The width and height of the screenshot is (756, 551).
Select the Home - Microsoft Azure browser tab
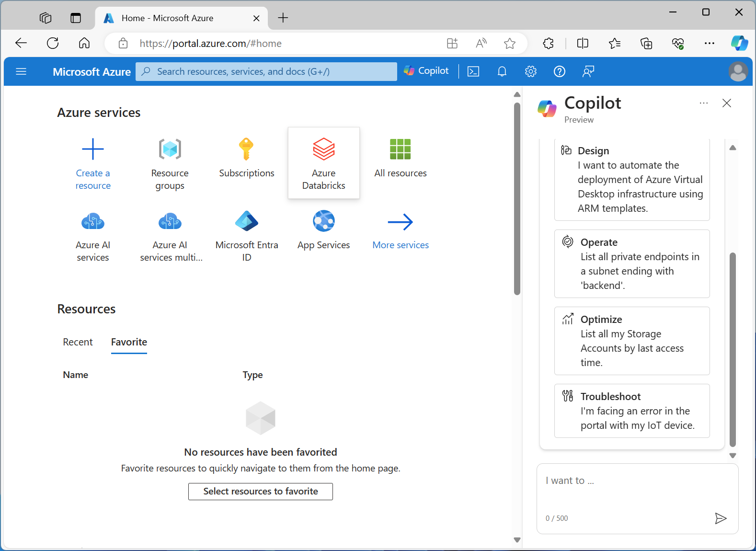(x=182, y=18)
